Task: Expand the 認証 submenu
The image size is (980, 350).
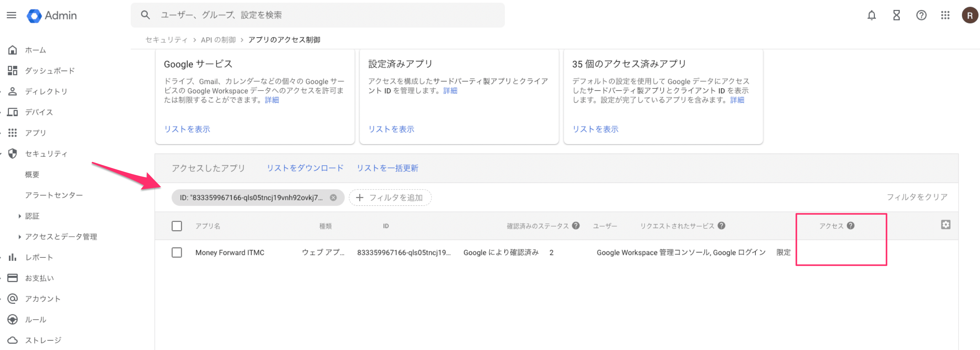Action: pos(19,216)
